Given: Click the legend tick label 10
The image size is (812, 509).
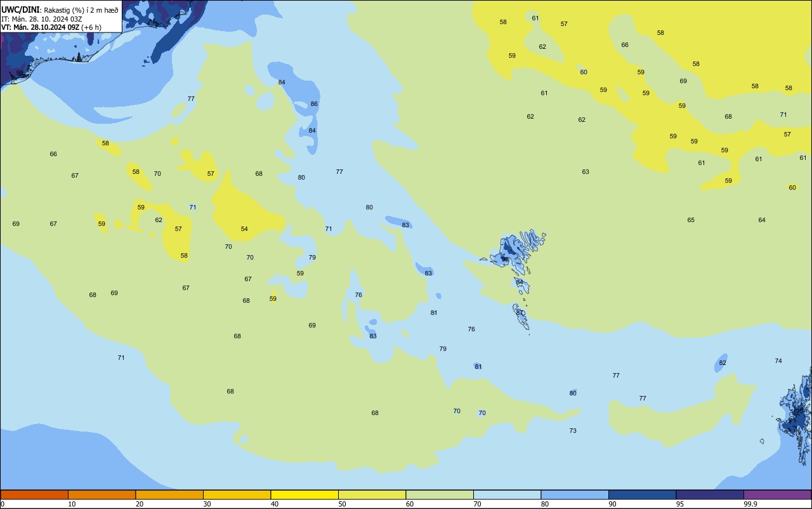Looking at the screenshot, I should point(72,504).
